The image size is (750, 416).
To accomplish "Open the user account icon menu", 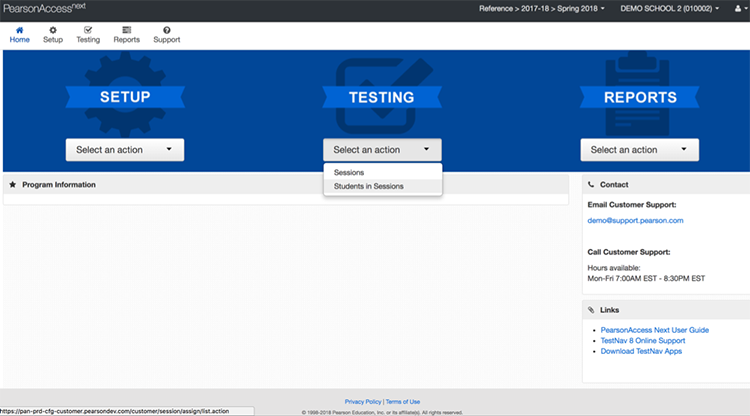I will (x=740, y=8).
